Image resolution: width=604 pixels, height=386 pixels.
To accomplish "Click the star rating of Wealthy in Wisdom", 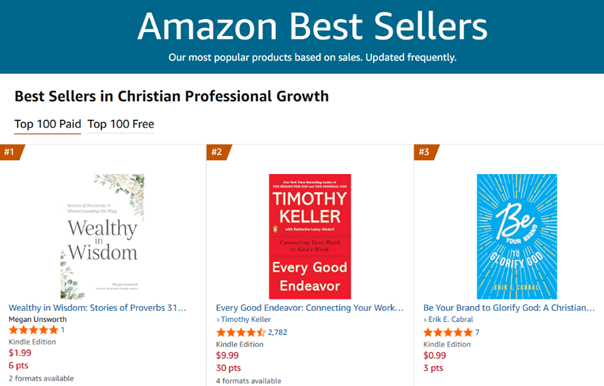I will 33,330.
